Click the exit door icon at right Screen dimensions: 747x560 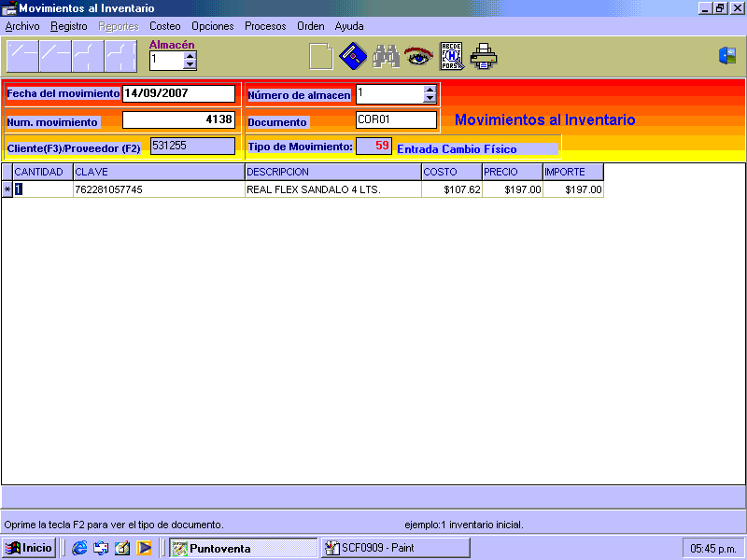727,56
